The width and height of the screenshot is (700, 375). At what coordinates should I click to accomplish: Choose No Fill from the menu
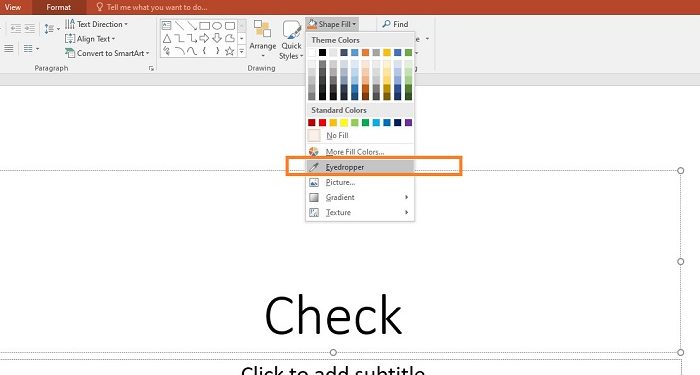360,135
